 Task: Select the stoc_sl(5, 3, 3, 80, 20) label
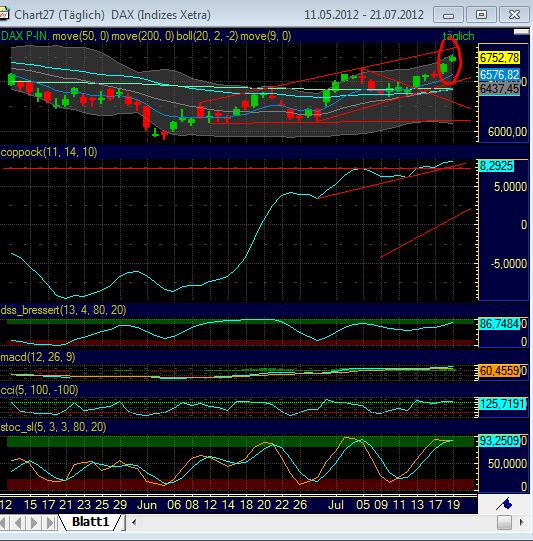53,427
